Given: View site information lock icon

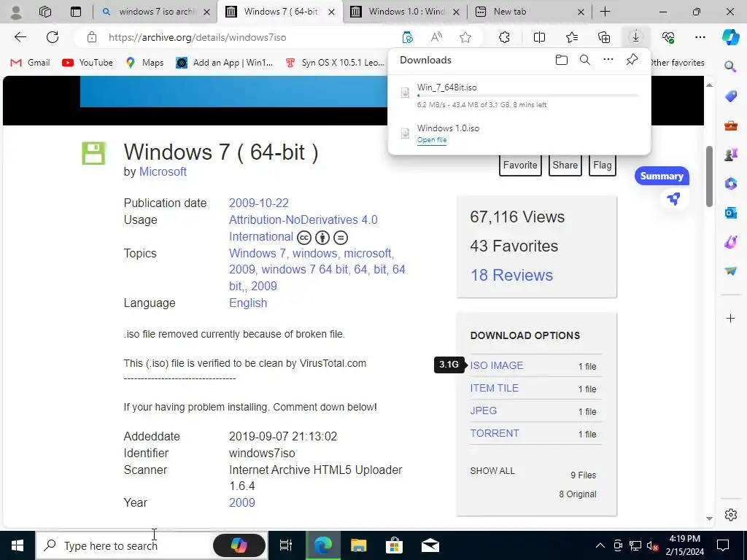Looking at the screenshot, I should (92, 37).
